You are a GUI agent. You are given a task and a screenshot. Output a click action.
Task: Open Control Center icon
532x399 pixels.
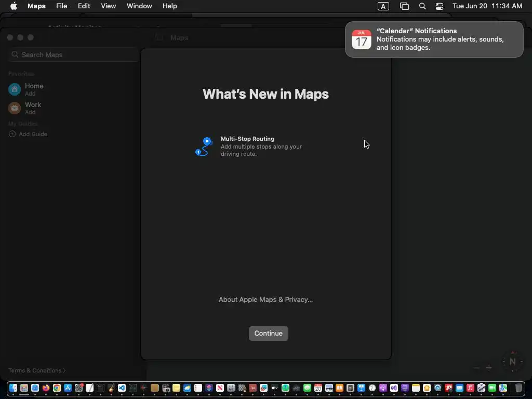[x=440, y=6]
